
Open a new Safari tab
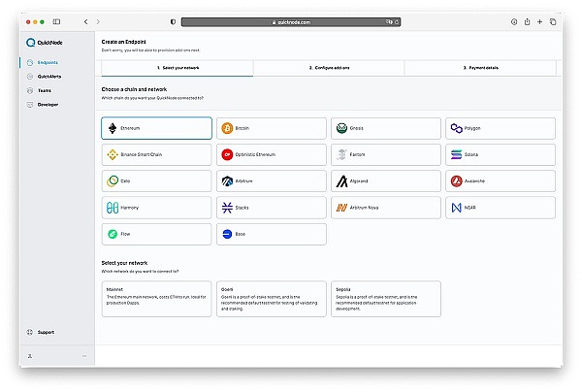(x=539, y=22)
